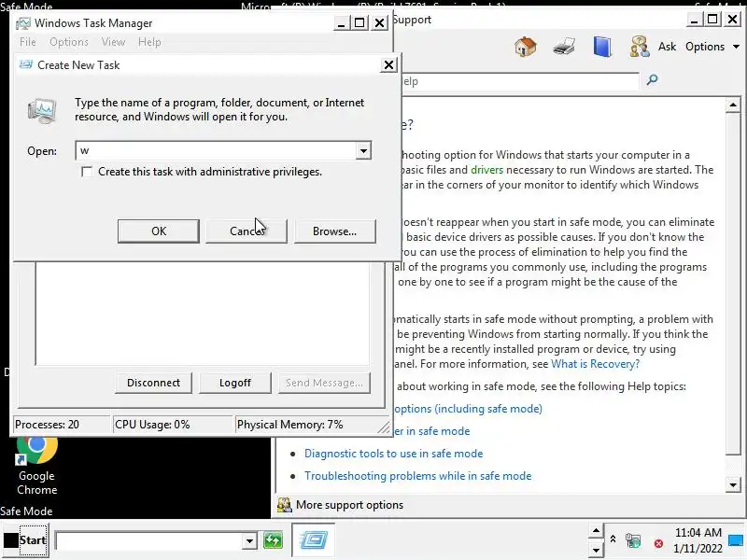The image size is (747, 560).
Task: Expand the Open combo box dropdown
Action: (363, 151)
